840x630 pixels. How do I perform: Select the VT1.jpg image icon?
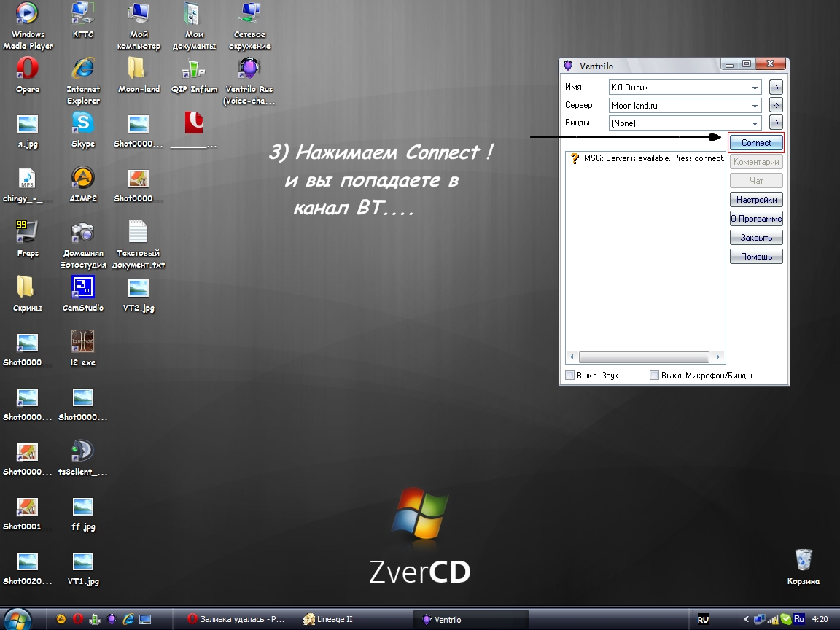click(83, 569)
